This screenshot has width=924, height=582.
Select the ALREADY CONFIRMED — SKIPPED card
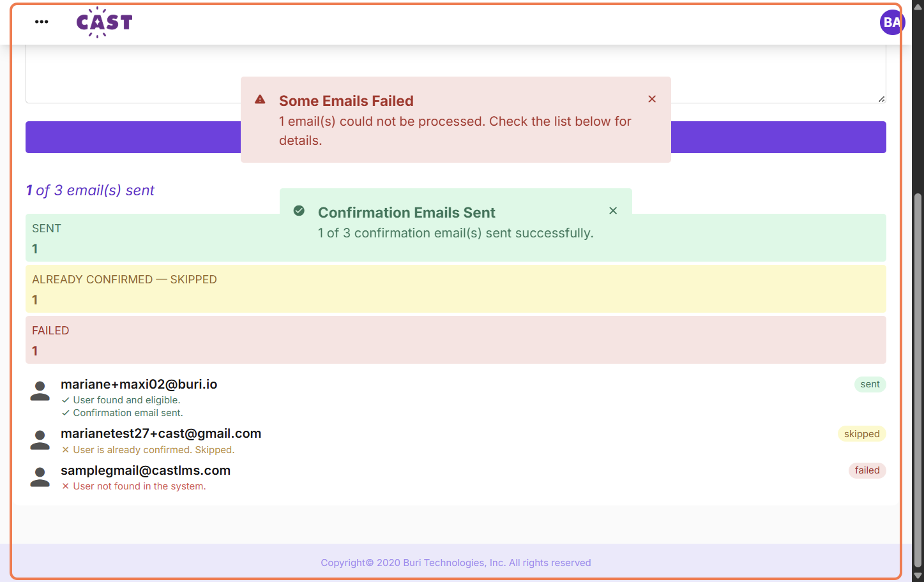[456, 288]
